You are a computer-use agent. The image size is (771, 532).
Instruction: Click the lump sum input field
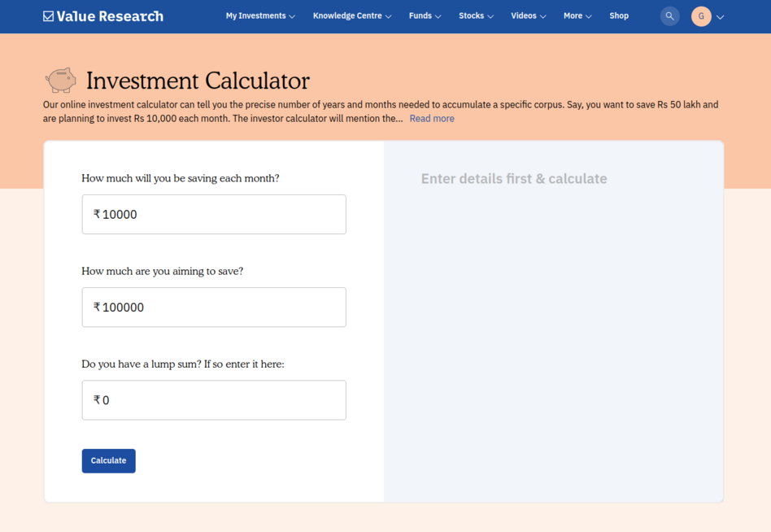click(213, 399)
